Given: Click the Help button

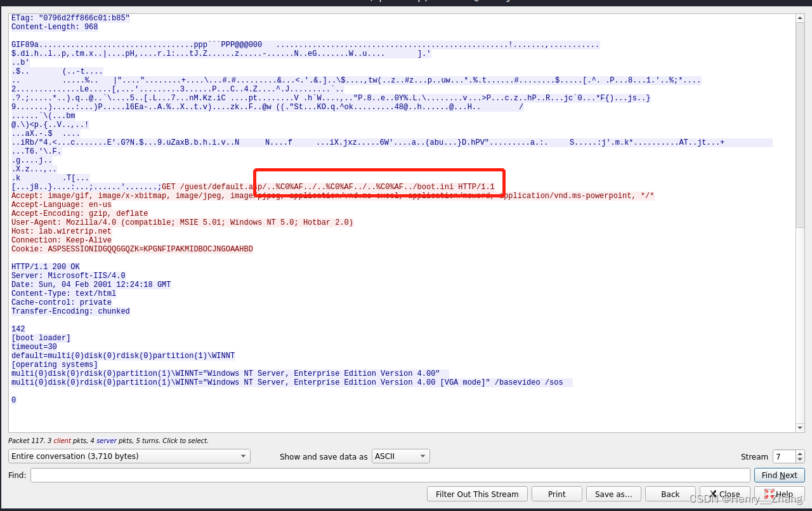Looking at the screenshot, I should 779,494.
